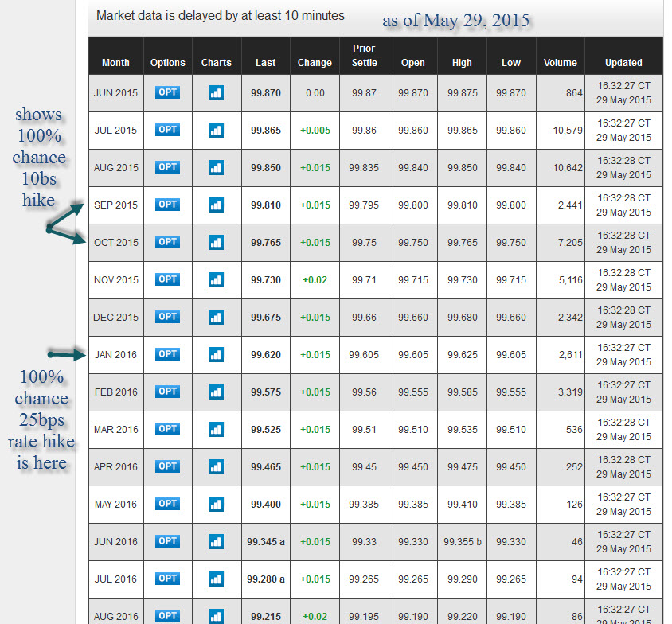
Task: Open options for APR 2016 row
Action: (x=168, y=466)
